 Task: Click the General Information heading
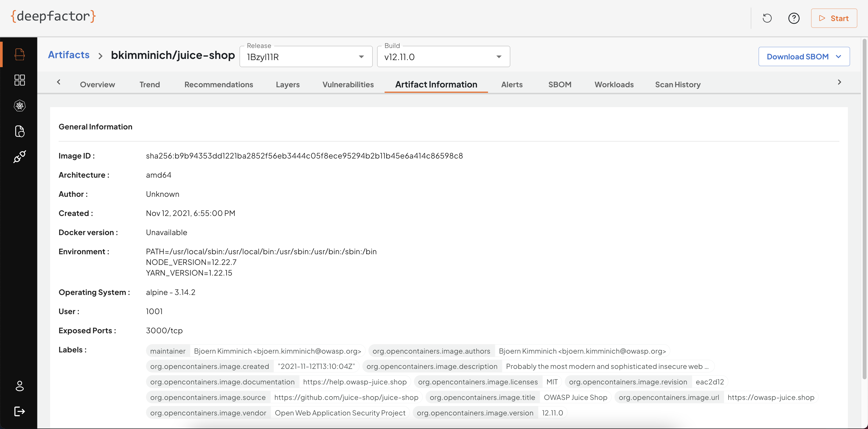[x=95, y=127]
